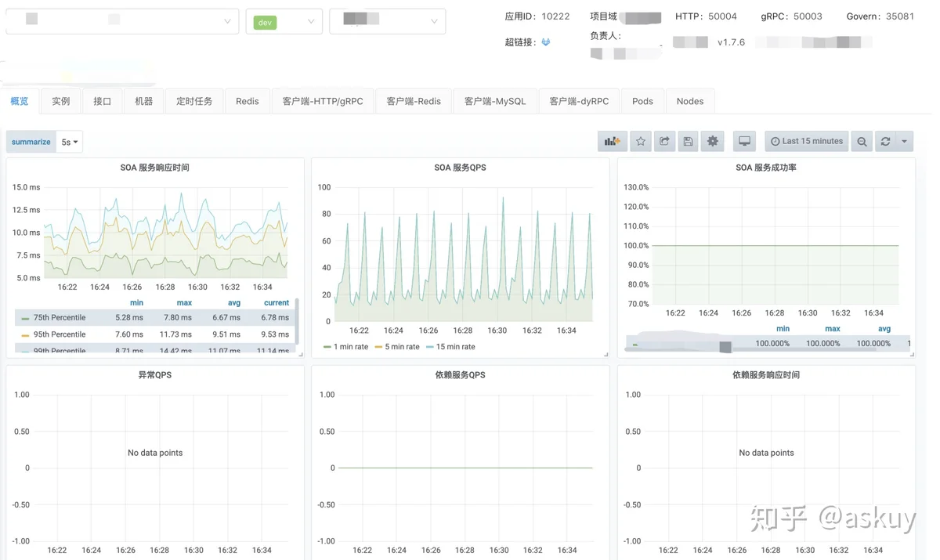Click Govern: 35081 port text

click(880, 16)
